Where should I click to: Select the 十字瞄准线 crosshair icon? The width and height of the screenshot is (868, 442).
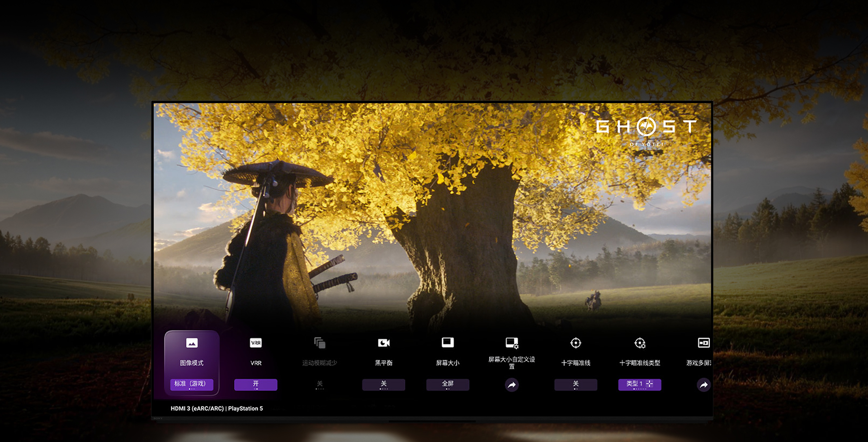[x=576, y=343]
